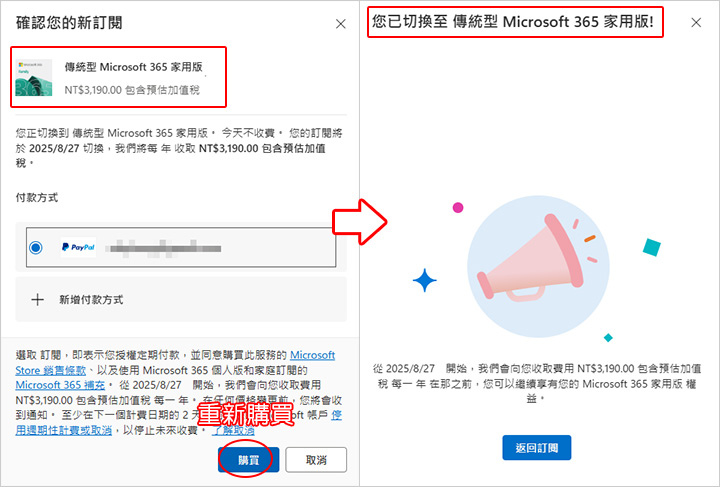
Task: Click the 傳統型 Microsoft 365 家用版 product title
Action: click(x=133, y=67)
